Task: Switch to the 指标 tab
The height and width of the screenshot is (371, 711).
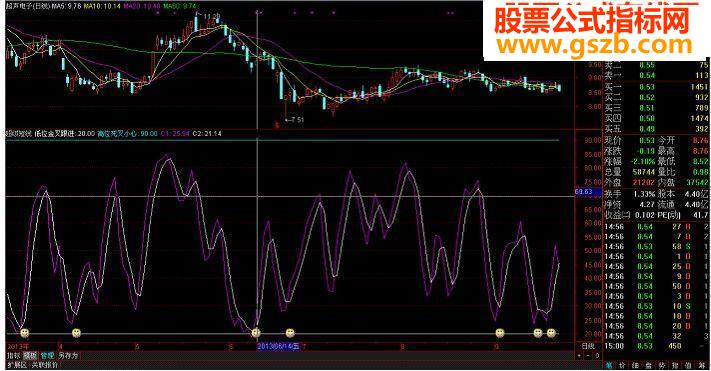Action: point(14,356)
